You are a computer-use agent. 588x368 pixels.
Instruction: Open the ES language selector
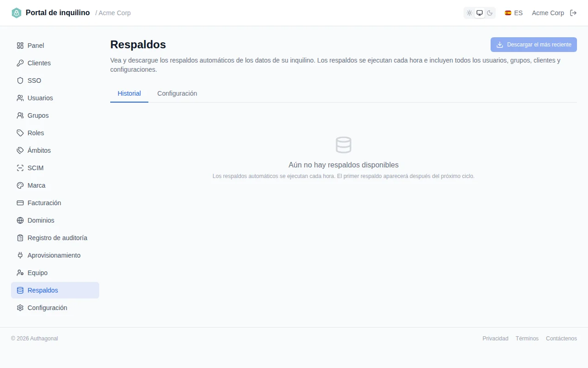pos(514,13)
